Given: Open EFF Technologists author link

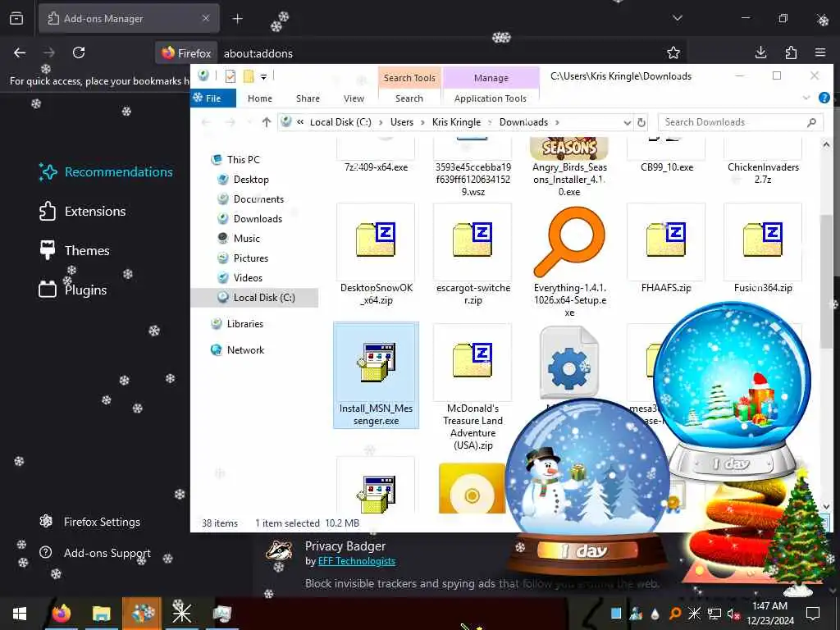Looking at the screenshot, I should coord(356,561).
